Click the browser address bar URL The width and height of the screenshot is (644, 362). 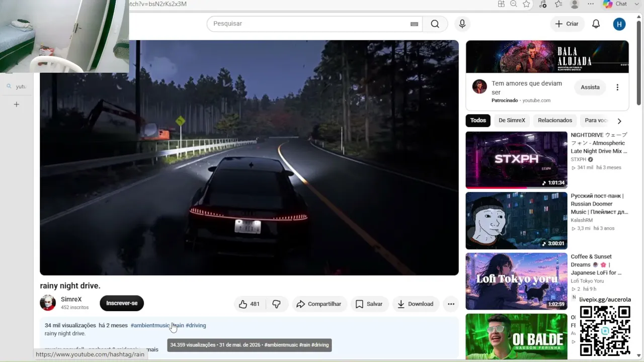(157, 4)
